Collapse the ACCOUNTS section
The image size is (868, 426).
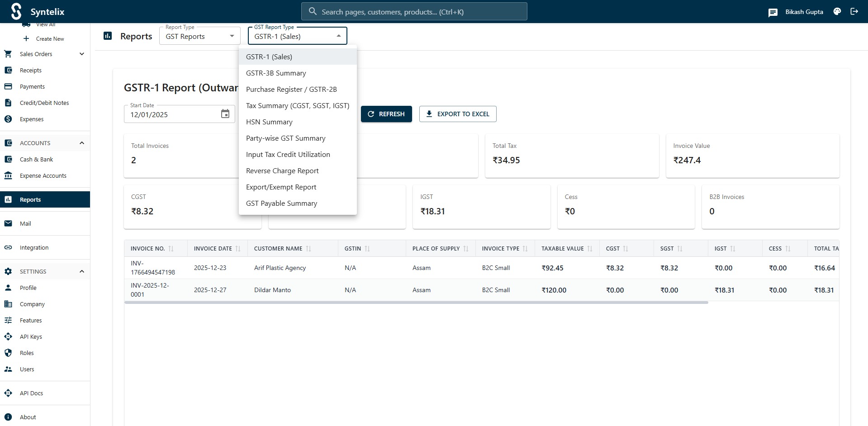[82, 143]
